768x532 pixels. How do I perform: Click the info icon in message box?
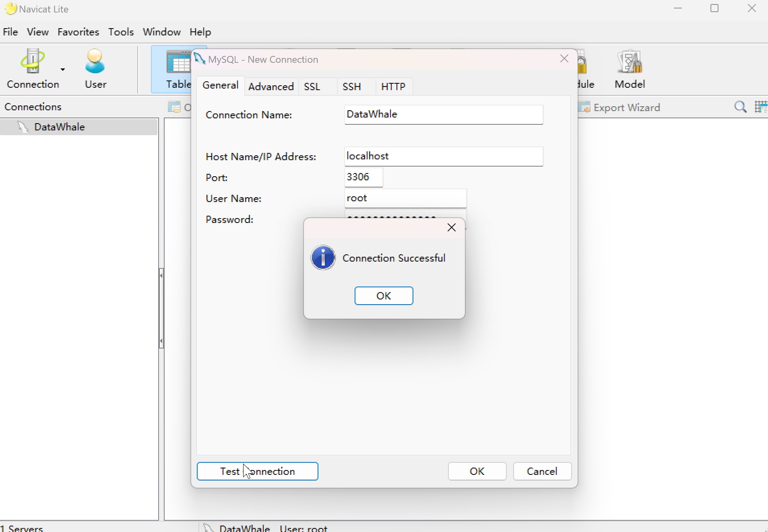[323, 258]
